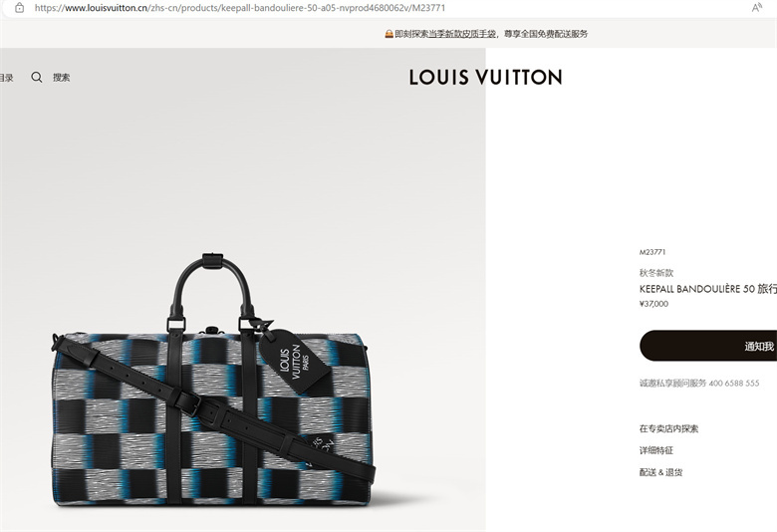The width and height of the screenshot is (777, 532).
Task: Click the site security lock icon
Action: click(x=19, y=8)
